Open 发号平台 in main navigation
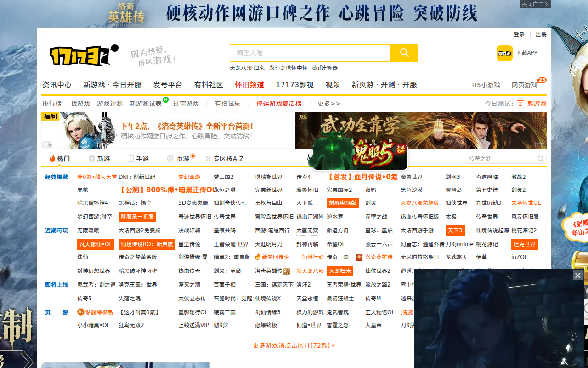This screenshot has width=588, height=368. click(x=168, y=85)
